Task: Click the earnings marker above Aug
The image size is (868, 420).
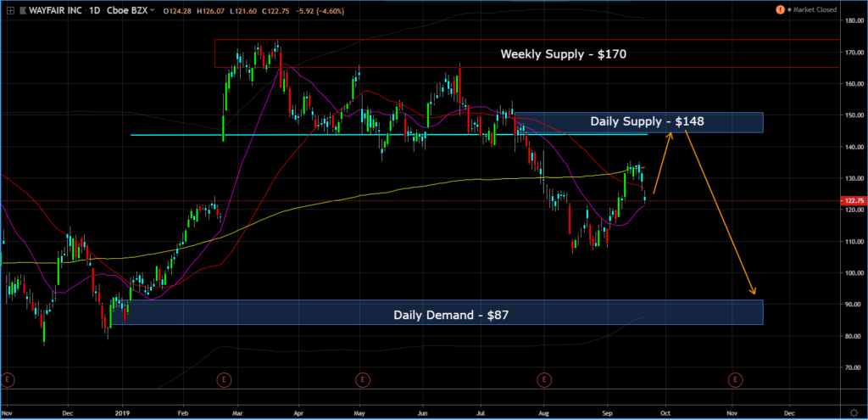Action: click(544, 379)
